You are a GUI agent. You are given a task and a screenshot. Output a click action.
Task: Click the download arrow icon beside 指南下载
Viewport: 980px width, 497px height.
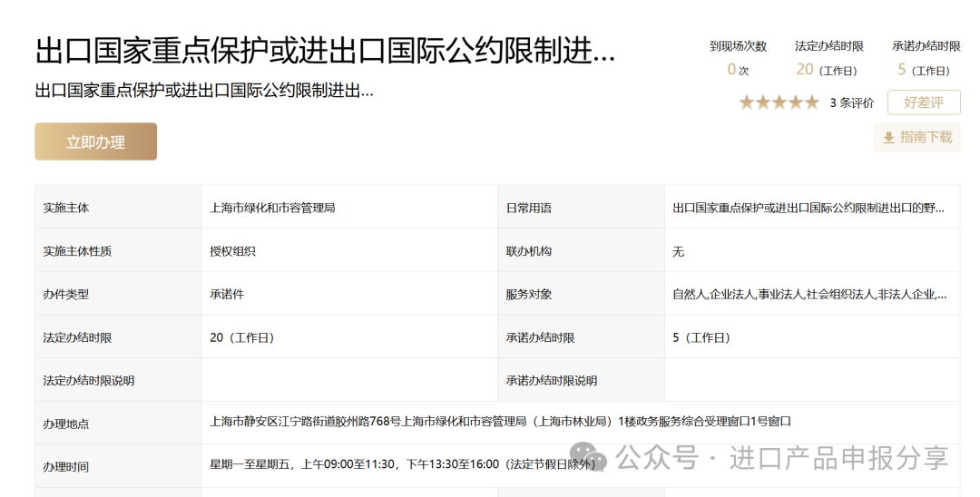[x=888, y=138]
